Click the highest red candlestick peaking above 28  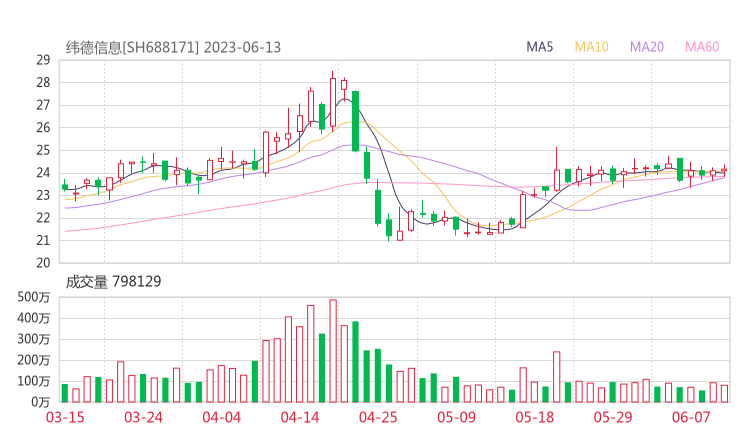(x=333, y=102)
